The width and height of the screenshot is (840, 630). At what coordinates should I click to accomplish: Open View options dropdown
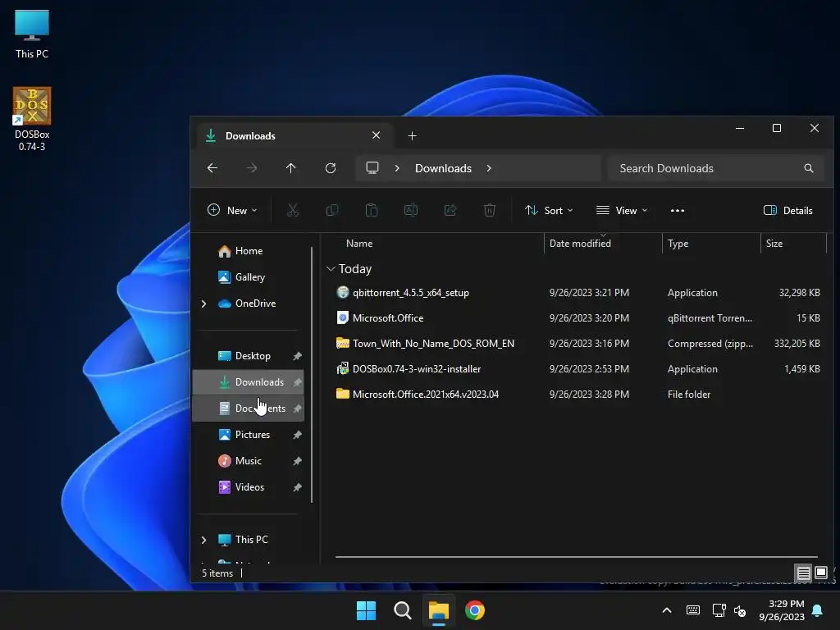tap(622, 211)
